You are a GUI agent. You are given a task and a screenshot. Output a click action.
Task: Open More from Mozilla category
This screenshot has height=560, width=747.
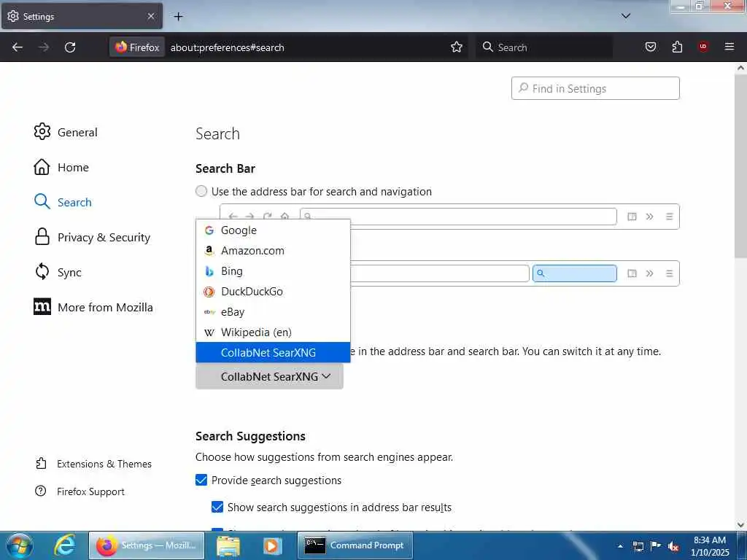(93, 307)
